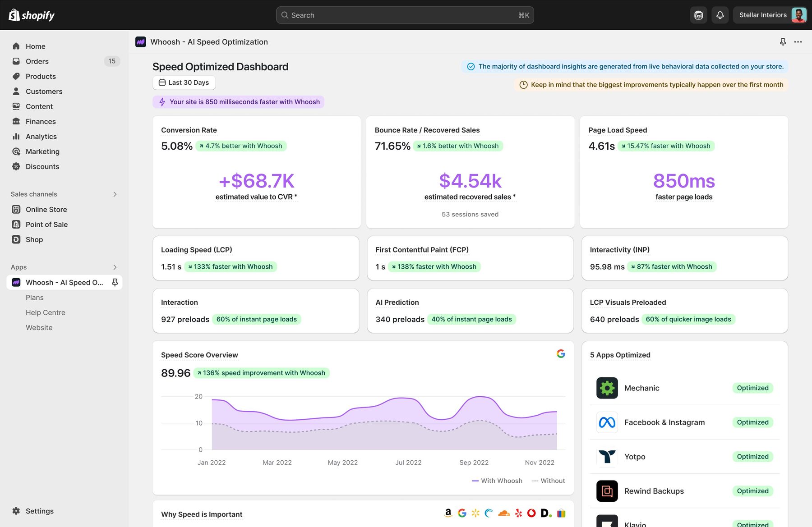The height and width of the screenshot is (527, 812).
Task: Click the Rewind Backups icon
Action: pyautogui.click(x=607, y=491)
